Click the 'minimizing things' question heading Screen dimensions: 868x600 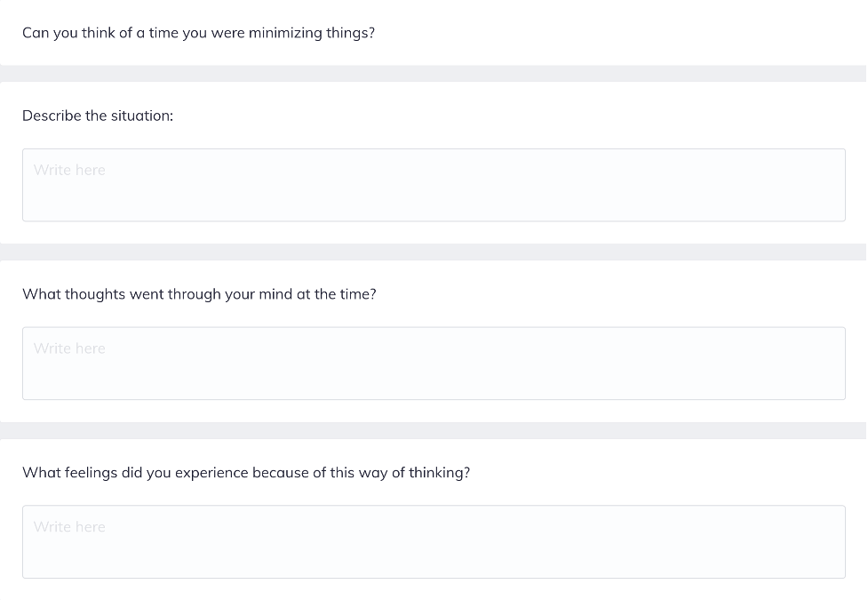point(198,34)
